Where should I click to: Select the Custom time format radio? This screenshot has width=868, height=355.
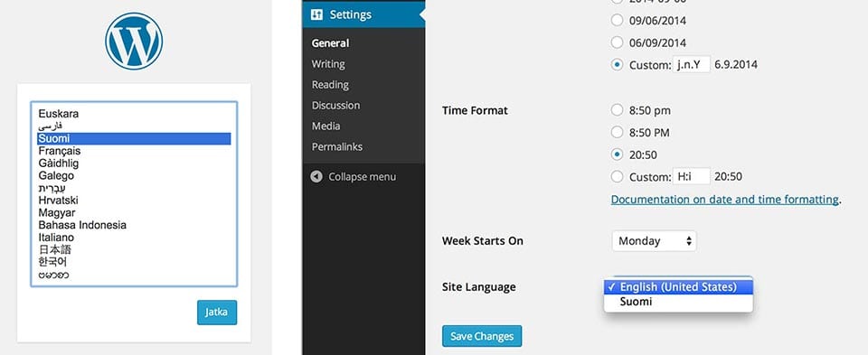click(x=617, y=177)
